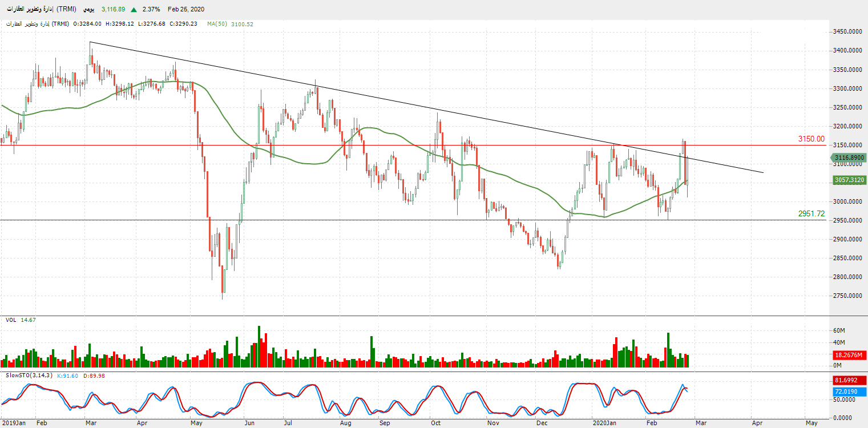Click the Jun label on the time axis

point(249,423)
